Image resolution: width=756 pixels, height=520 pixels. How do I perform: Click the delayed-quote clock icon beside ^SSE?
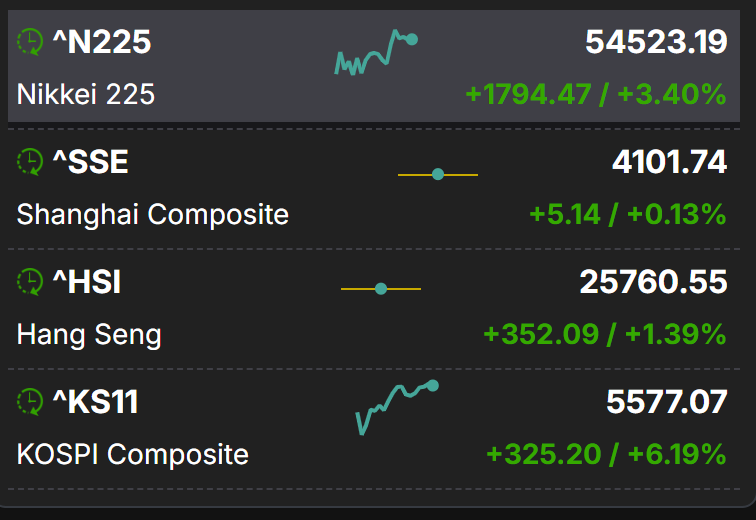tap(30, 162)
